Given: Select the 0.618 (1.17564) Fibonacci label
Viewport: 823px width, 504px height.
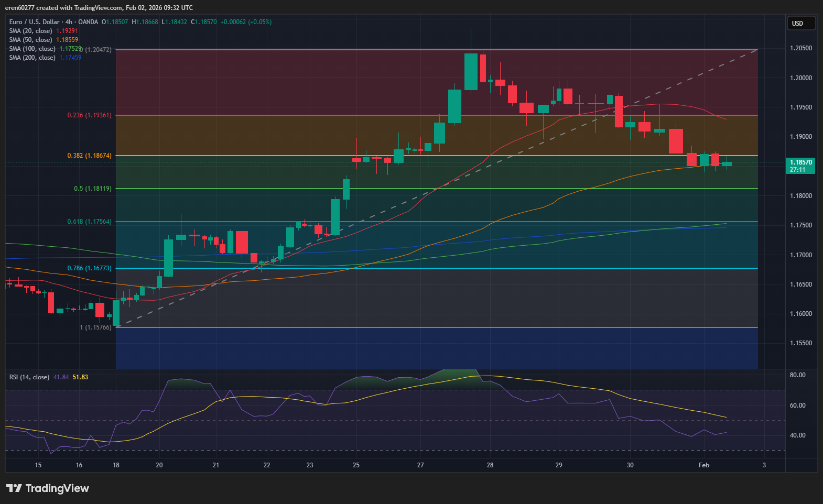Looking at the screenshot, I should (89, 222).
